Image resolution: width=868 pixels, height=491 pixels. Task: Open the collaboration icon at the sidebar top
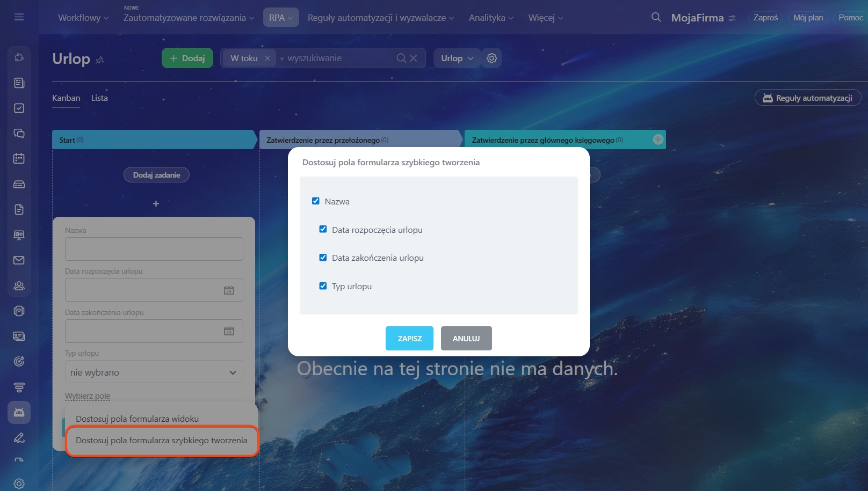(19, 57)
